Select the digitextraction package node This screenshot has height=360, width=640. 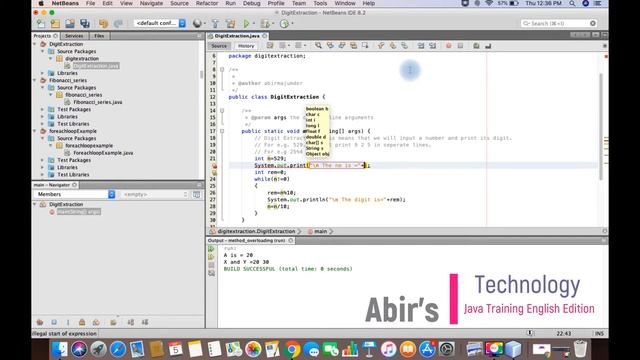82,59
